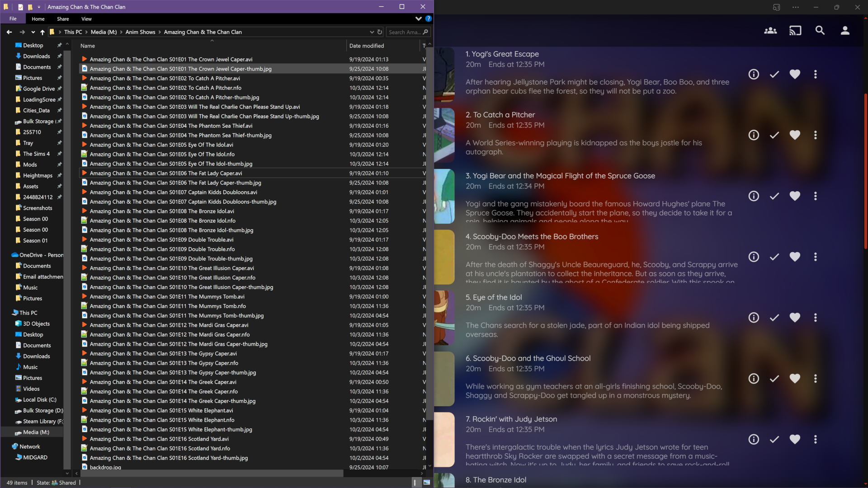Click the horizontal scrollbar in file list
Screen dimensions: 868x488
(212, 473)
